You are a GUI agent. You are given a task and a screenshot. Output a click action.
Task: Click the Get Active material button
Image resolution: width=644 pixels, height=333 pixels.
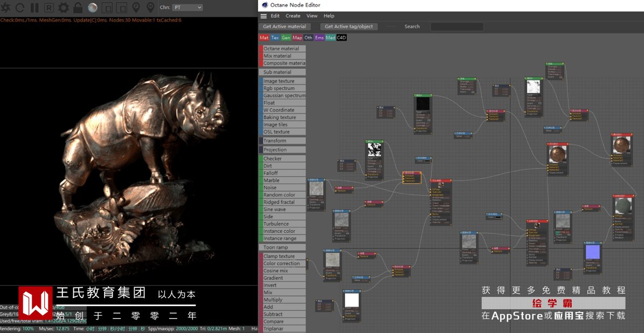(285, 26)
